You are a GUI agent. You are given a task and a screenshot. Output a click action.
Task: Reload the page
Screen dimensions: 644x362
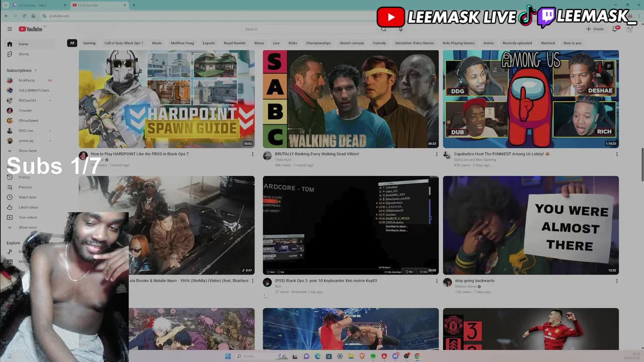click(x=24, y=16)
